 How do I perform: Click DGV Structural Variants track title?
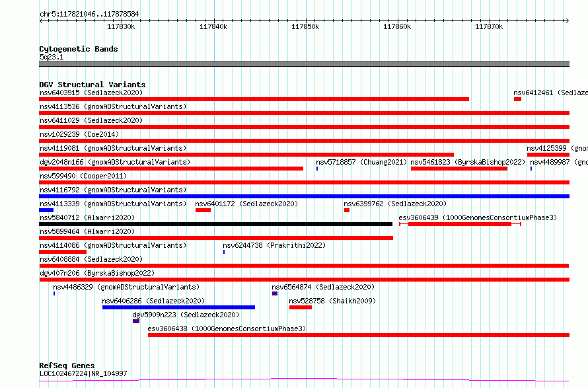(x=92, y=85)
